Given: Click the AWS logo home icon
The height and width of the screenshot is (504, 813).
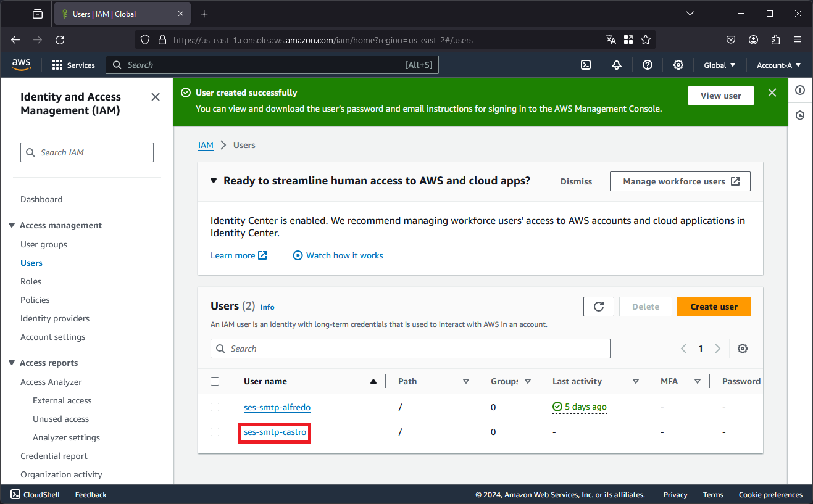Looking at the screenshot, I should coord(22,65).
